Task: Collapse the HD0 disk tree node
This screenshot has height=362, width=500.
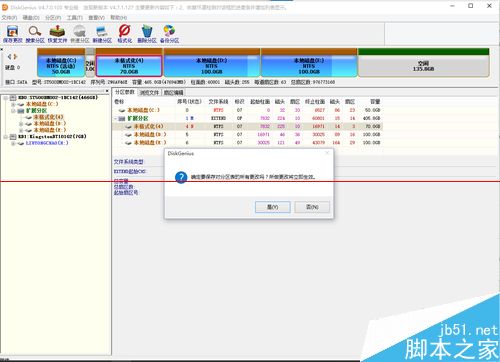Action: 6,98
